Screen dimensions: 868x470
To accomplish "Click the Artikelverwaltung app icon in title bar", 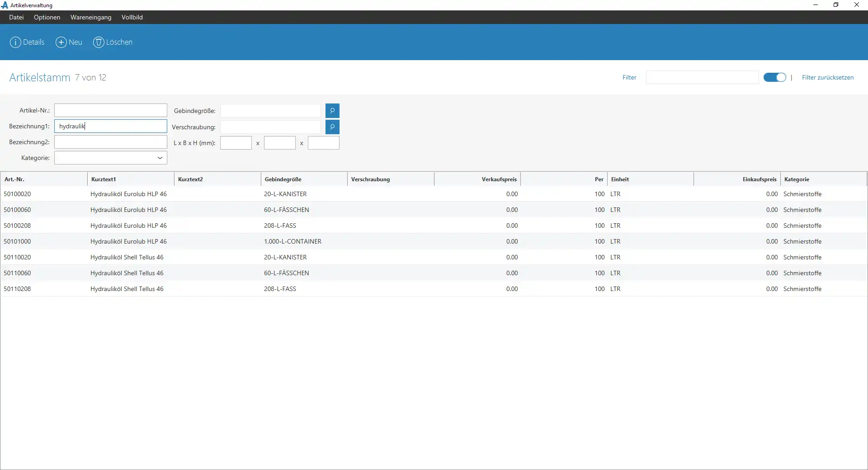I will pyautogui.click(x=5, y=5).
